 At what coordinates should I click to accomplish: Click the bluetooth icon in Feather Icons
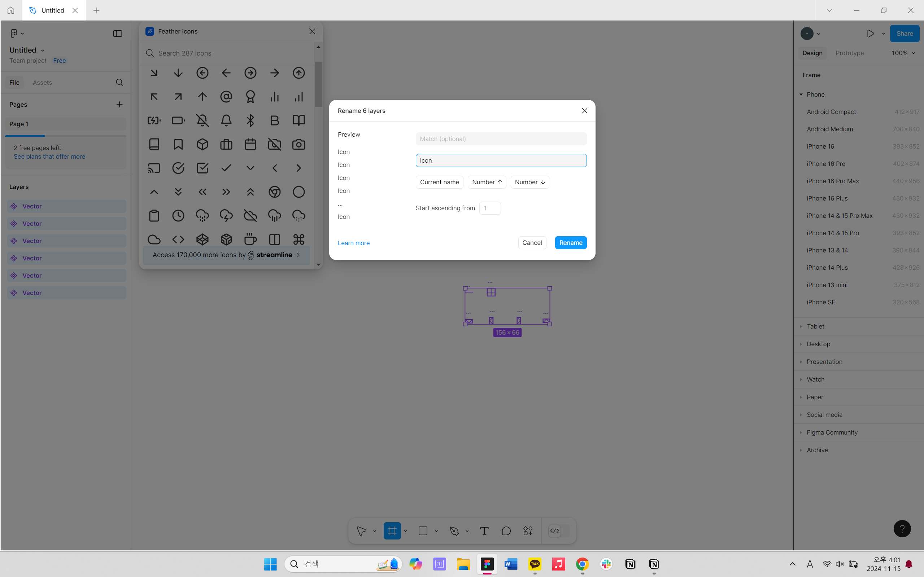point(250,120)
